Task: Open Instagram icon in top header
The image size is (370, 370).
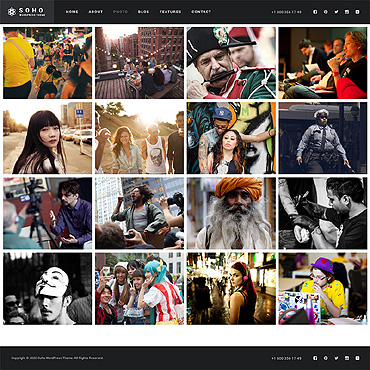Action: point(347,12)
